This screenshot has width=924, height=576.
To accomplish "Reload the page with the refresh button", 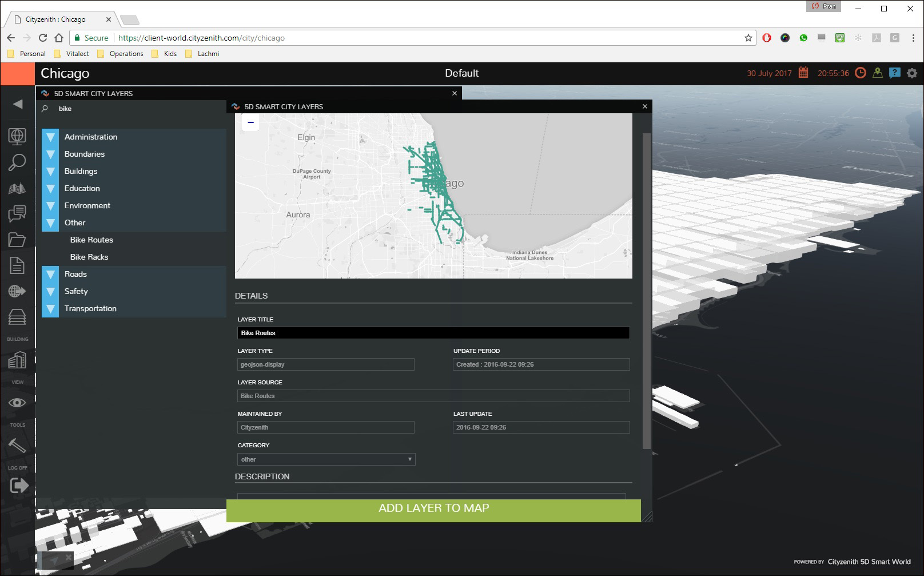I will [x=43, y=38].
